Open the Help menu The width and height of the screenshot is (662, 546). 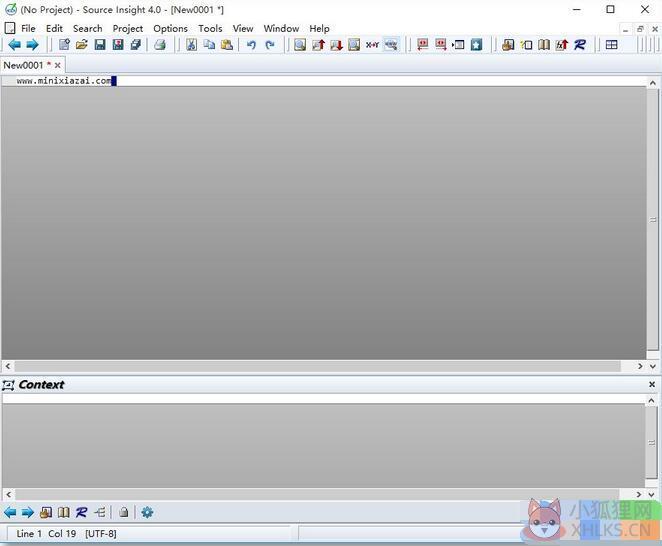click(319, 28)
